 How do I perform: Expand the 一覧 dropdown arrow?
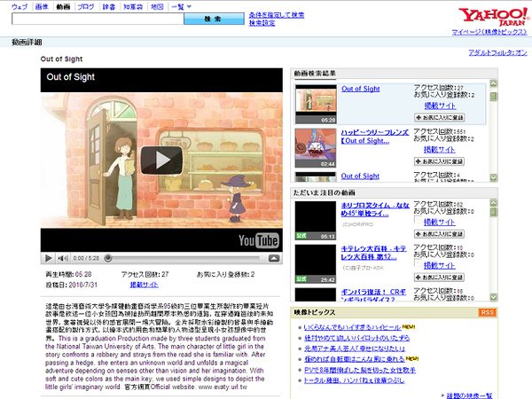pyautogui.click(x=190, y=6)
